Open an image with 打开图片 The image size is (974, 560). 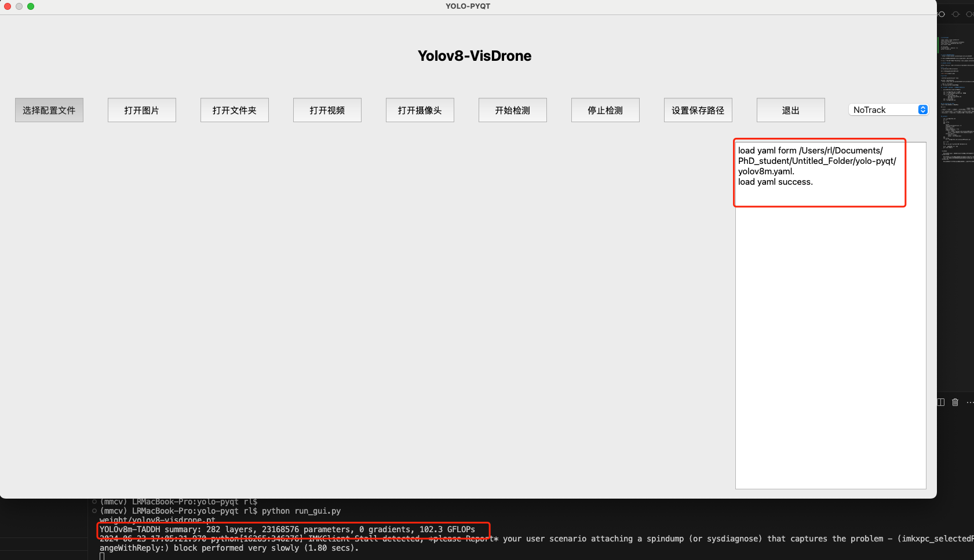(142, 110)
